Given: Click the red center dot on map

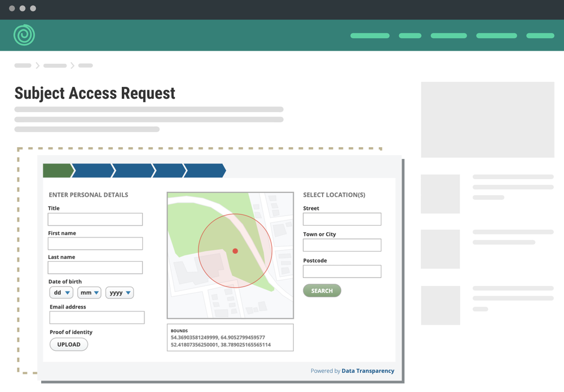Looking at the screenshot, I should [235, 251].
